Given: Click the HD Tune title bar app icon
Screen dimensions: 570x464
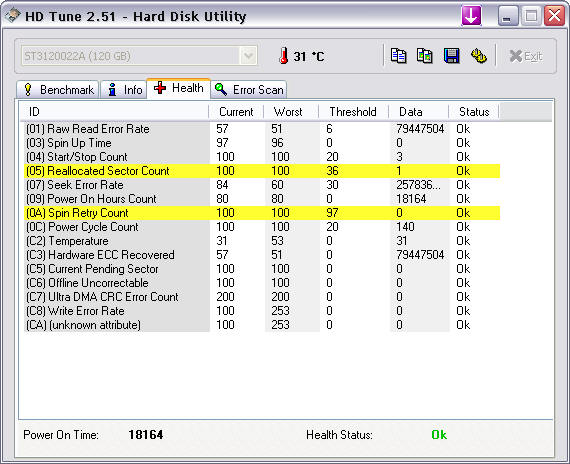Looking at the screenshot, I should click(12, 16).
